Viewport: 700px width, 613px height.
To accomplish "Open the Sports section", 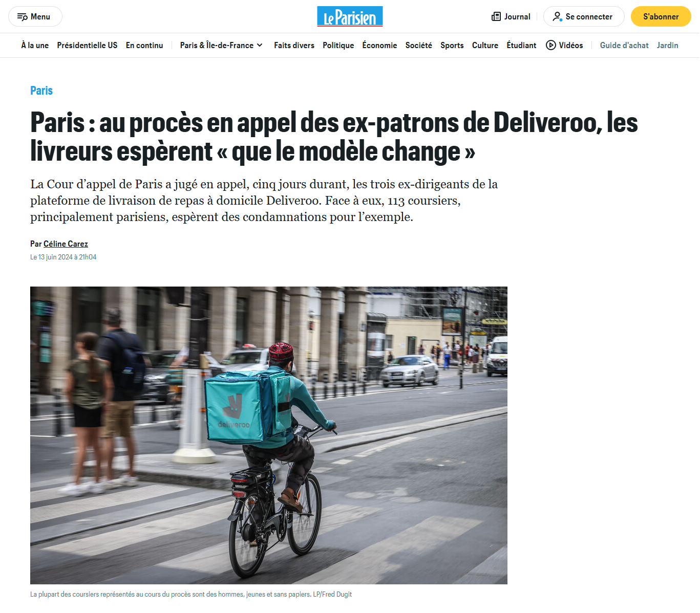I will [452, 45].
